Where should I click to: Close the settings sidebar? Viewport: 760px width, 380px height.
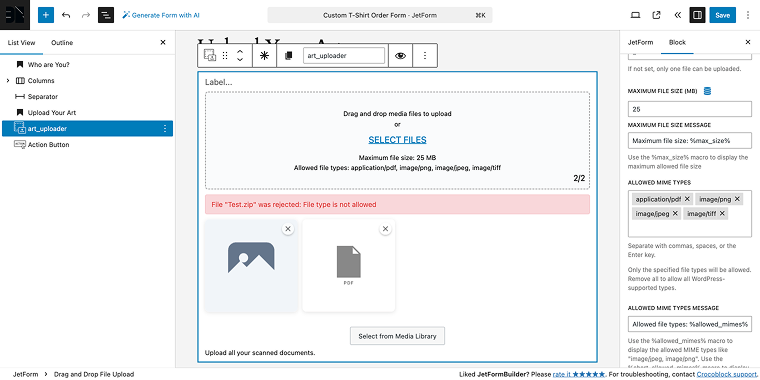(748, 42)
